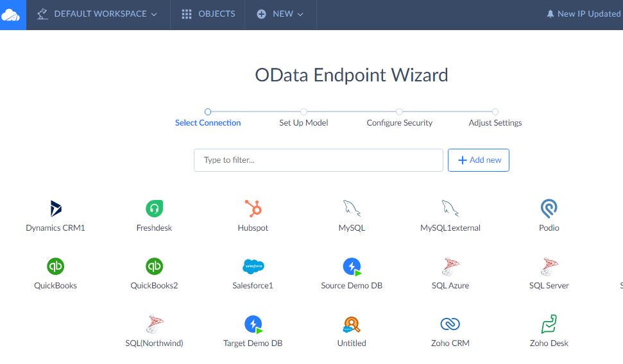
Task: Select the Target Demo DB icon
Action: click(253, 324)
